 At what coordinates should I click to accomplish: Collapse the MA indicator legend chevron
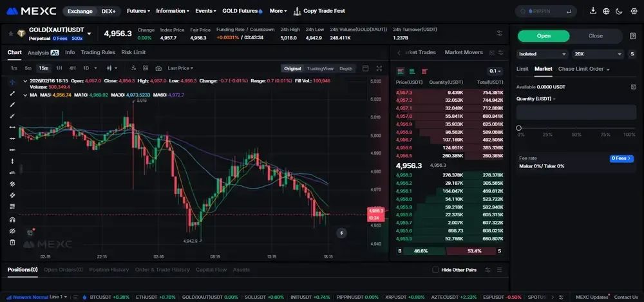(26, 95)
